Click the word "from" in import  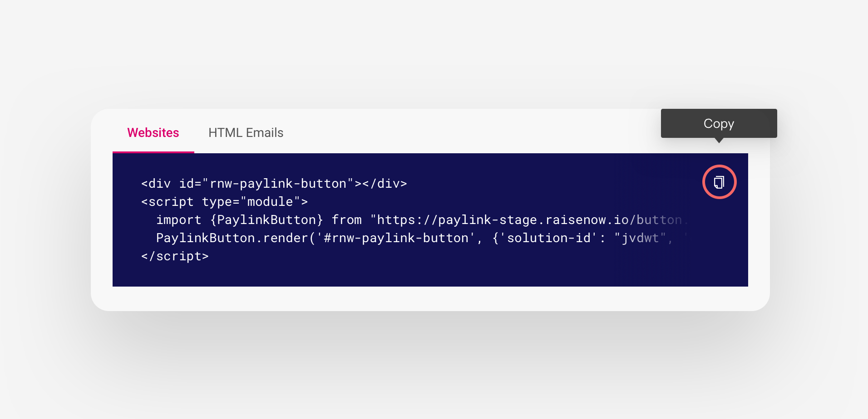tap(347, 220)
